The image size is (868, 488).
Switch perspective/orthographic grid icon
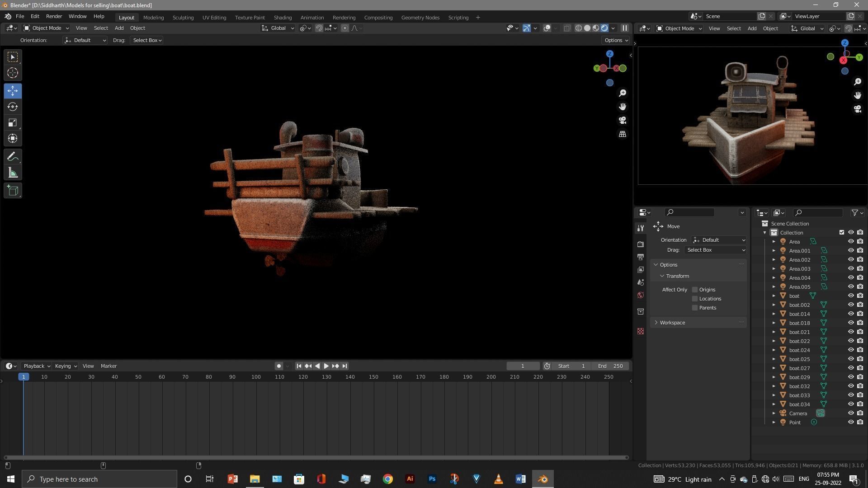623,134
